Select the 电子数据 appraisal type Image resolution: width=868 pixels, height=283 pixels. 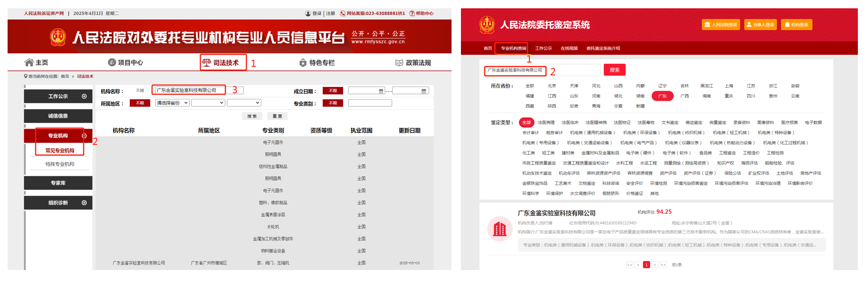(x=813, y=123)
